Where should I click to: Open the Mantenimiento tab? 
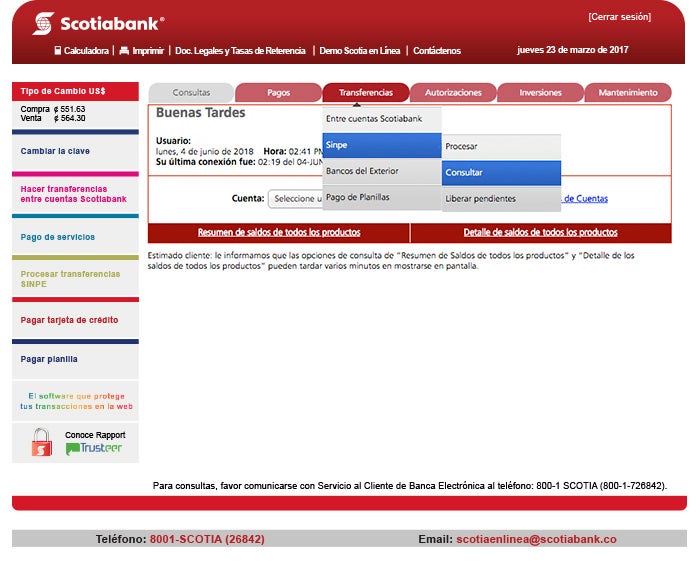[627, 93]
